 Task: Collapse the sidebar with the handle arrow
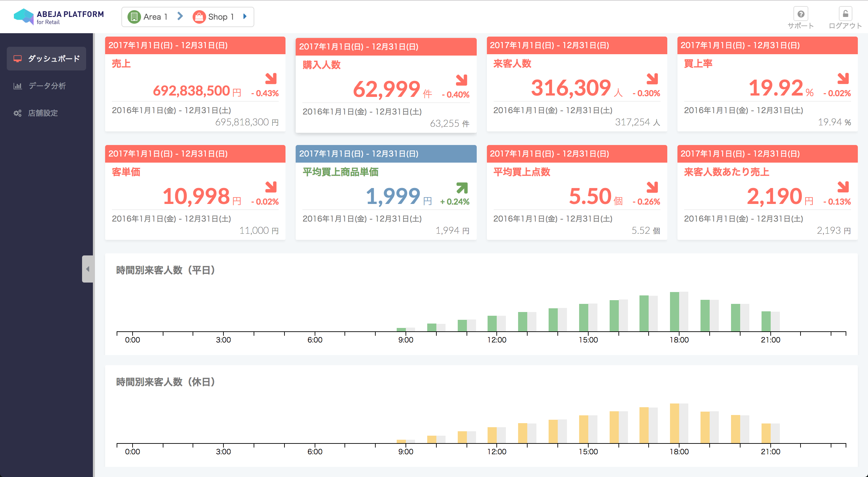click(88, 269)
